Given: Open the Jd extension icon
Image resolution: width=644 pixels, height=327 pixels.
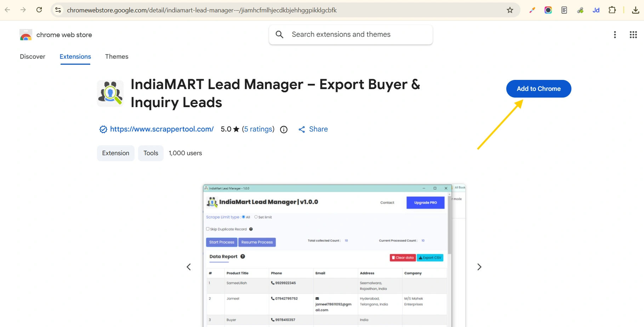Looking at the screenshot, I should (596, 10).
